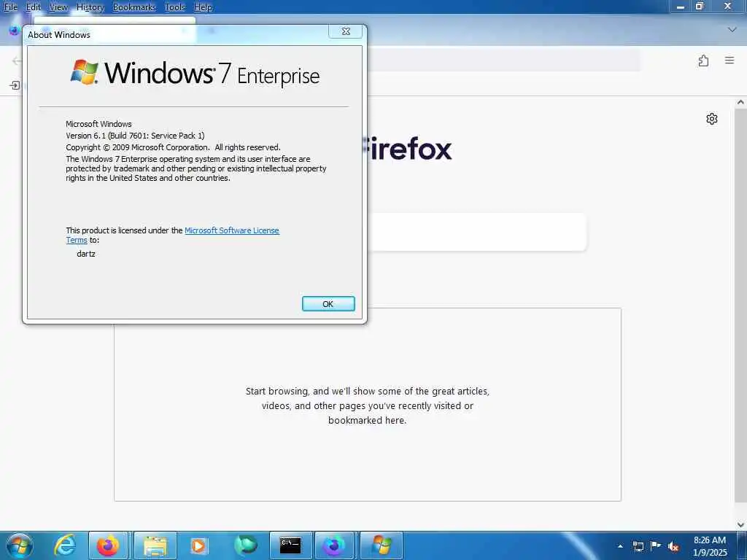The height and width of the screenshot is (560, 747).
Task: Click the green round taskbar app icon
Action: (x=245, y=545)
